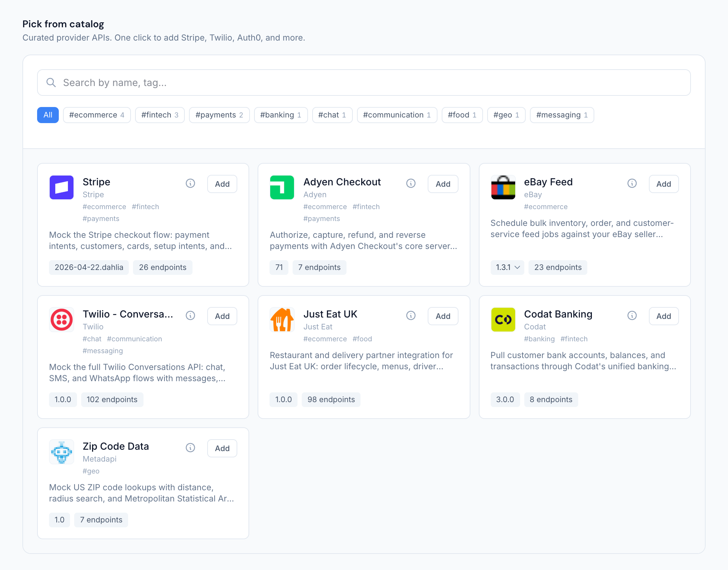The height and width of the screenshot is (570, 728).
Task: Click the 98 endpoints badge
Action: pyautogui.click(x=331, y=400)
